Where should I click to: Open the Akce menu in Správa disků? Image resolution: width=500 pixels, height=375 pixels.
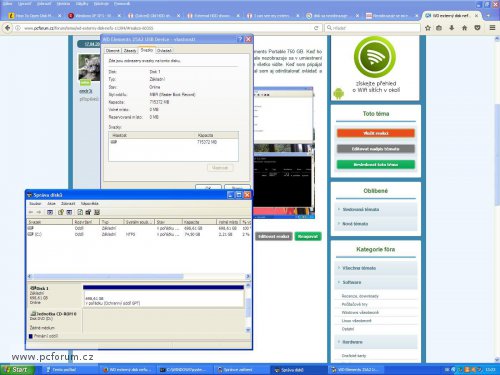click(51, 203)
